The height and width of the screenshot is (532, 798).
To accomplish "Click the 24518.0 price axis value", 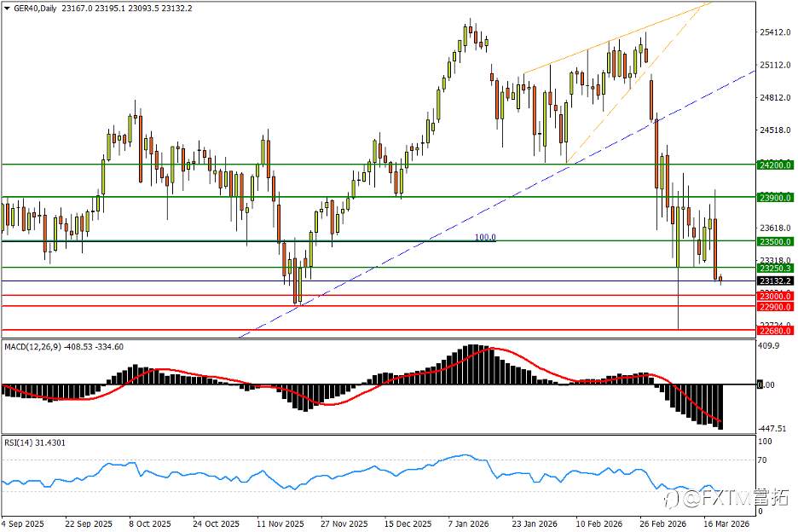I will coord(775,130).
